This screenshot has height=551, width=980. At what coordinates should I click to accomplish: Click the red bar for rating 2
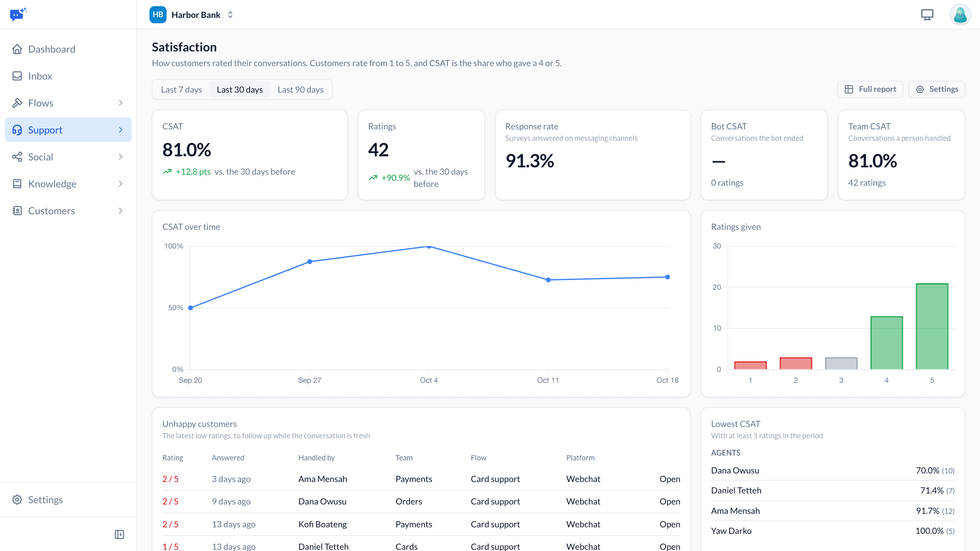point(796,363)
